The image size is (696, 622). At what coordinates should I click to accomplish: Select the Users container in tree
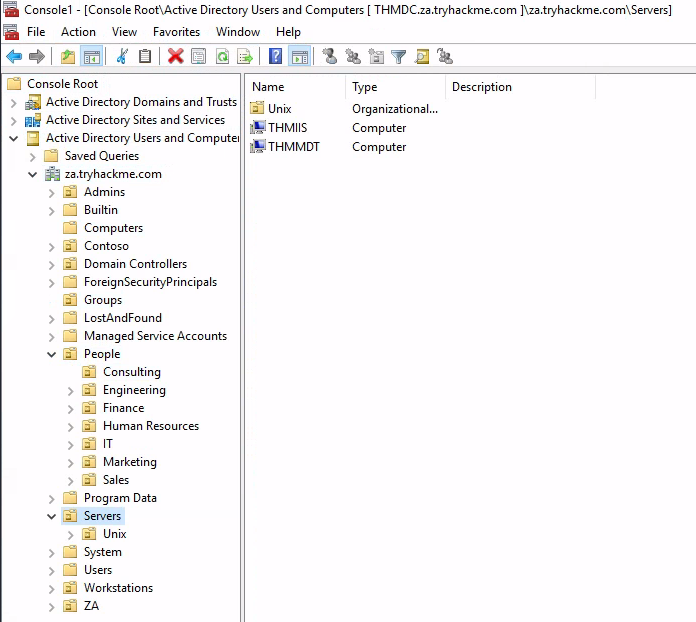tap(98, 570)
